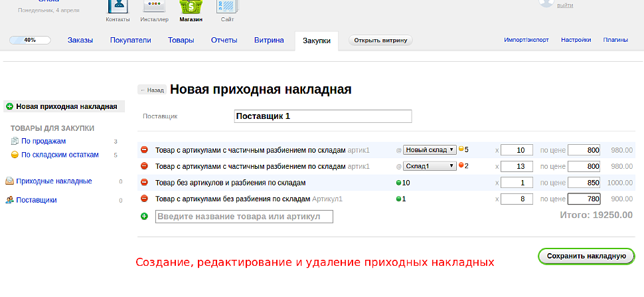
Task: Open the Инсталлер app icon
Action: [154, 7]
